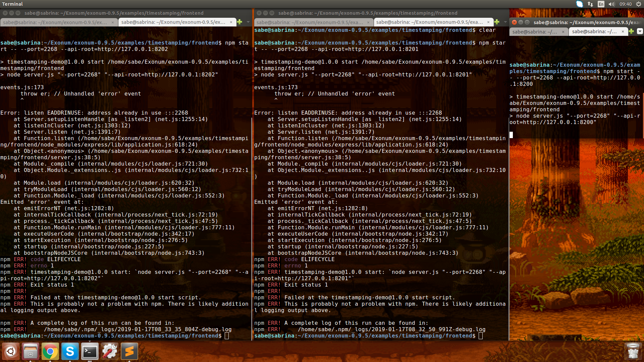This screenshot has height=362, width=644.
Task: Open System Settings wrench-gear dock icon
Action: [x=109, y=351]
